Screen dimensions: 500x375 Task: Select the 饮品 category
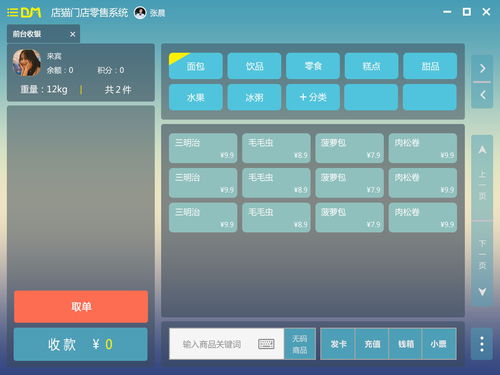tap(254, 66)
